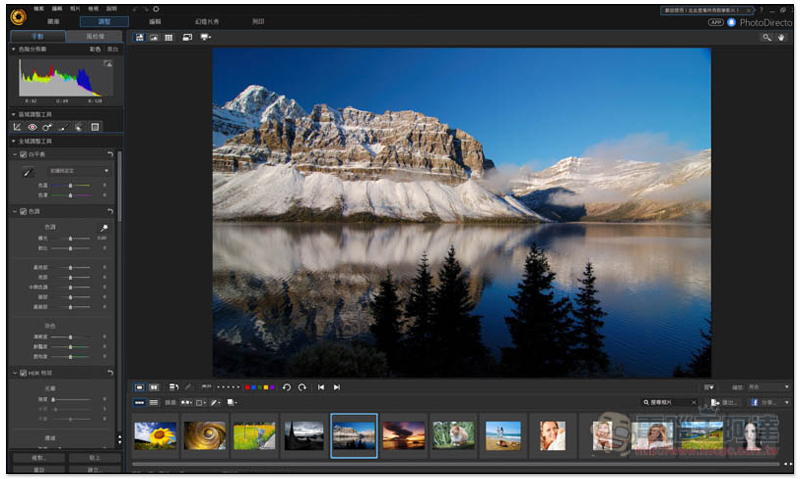The width and height of the screenshot is (800, 479).
Task: Click the white balance eyedropper icon
Action: click(x=27, y=172)
